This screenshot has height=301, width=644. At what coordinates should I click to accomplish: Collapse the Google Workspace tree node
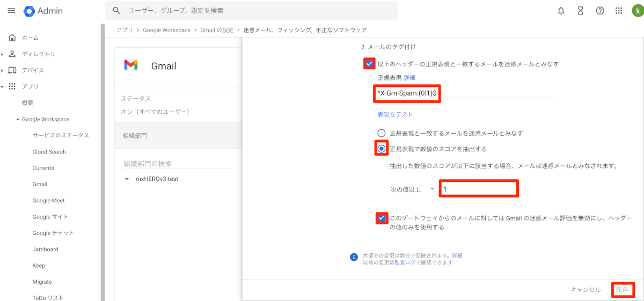(18, 119)
